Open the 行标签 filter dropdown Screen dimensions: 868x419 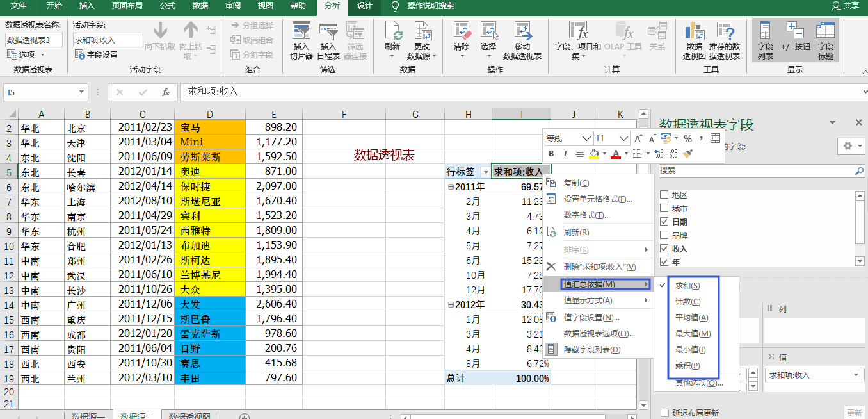coord(485,172)
